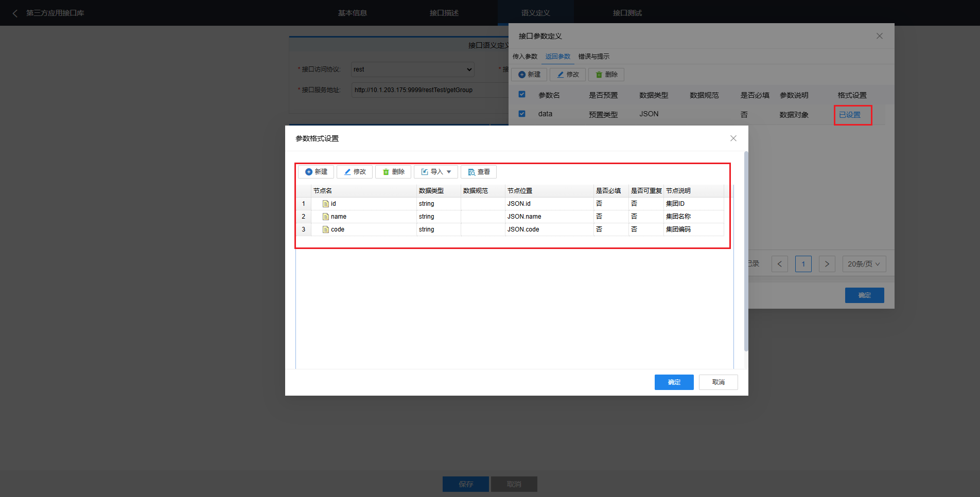This screenshot has height=497, width=980.
Task: Click the Delete trash button in format dialog
Action: [393, 172]
